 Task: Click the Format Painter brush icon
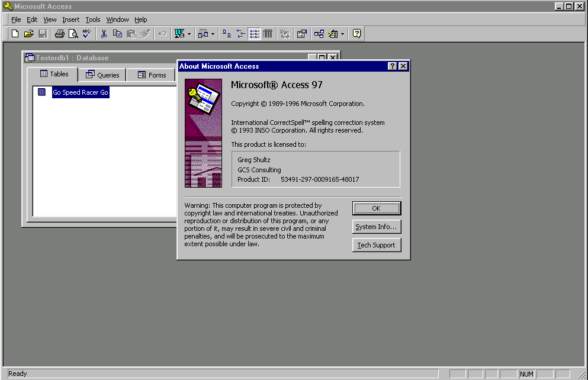[x=145, y=34]
